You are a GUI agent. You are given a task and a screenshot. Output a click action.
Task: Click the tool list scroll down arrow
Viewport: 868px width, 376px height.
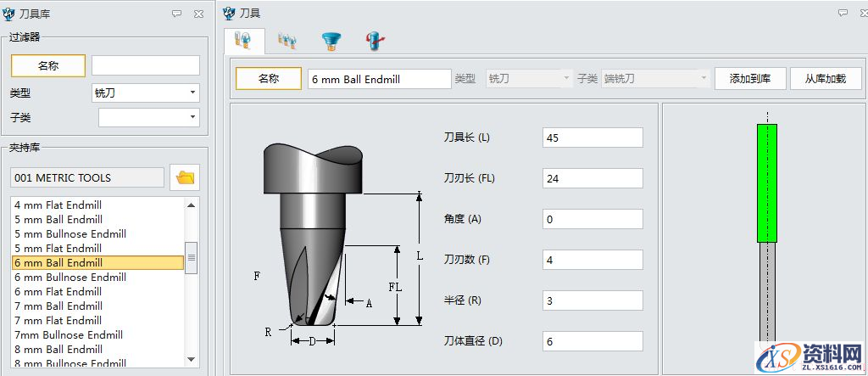pos(192,359)
